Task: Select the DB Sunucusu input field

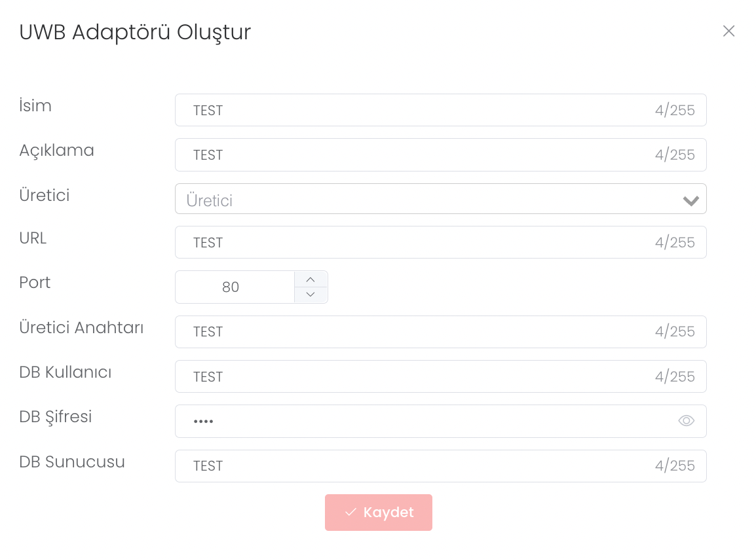Action: click(x=419, y=466)
